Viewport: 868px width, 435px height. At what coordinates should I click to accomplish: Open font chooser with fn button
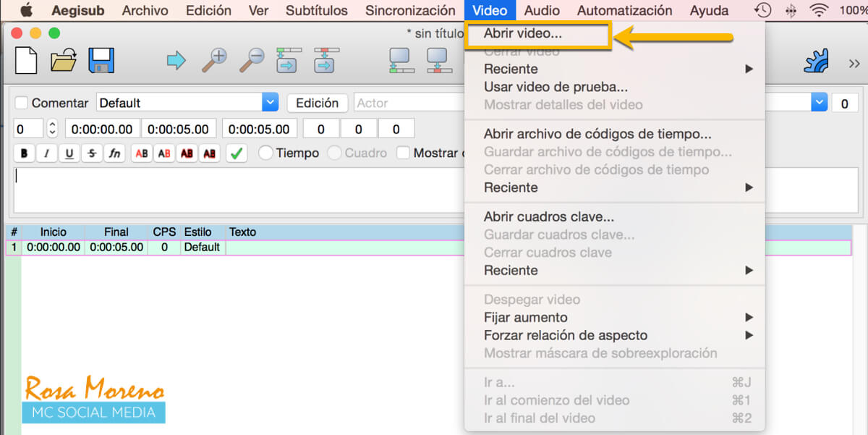pos(114,153)
